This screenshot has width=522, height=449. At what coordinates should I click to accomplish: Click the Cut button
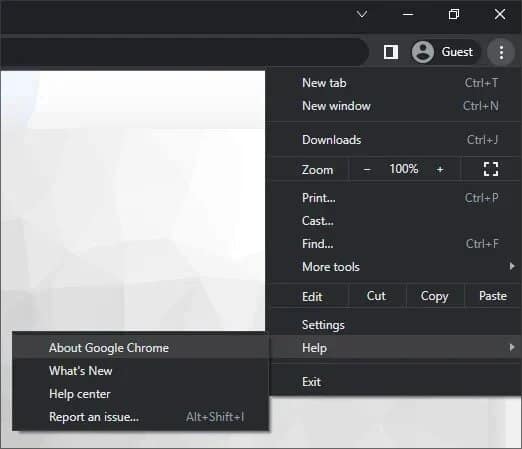point(376,296)
